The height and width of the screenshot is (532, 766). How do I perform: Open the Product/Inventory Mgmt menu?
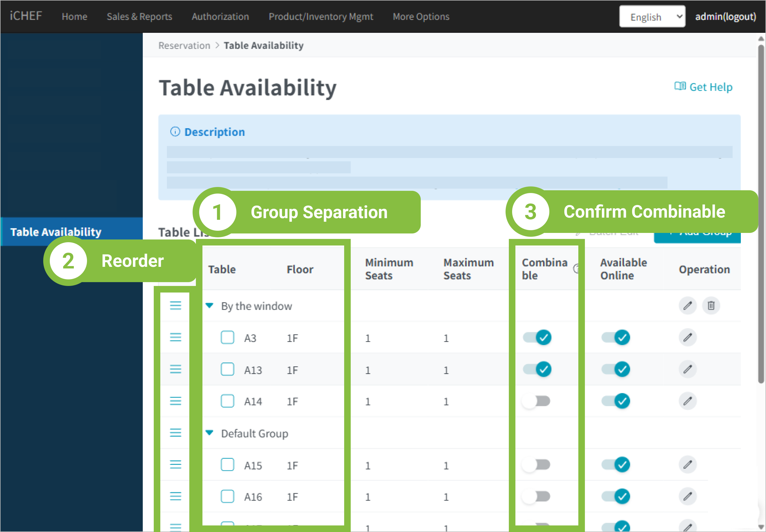point(321,17)
